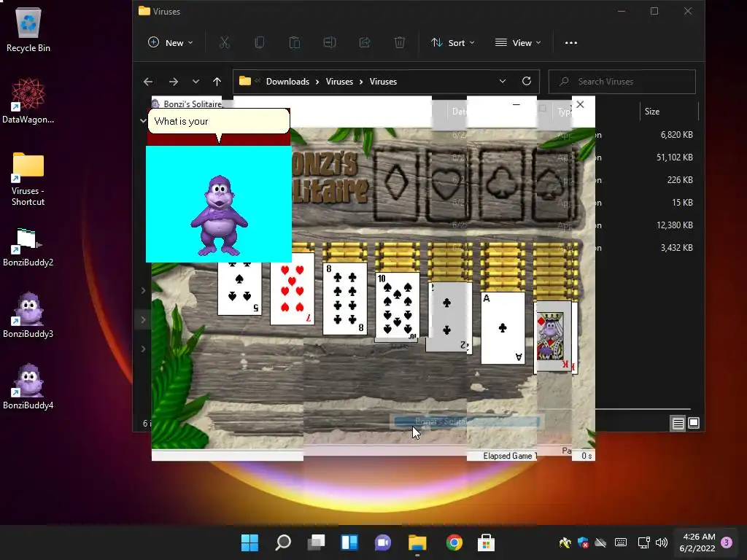Open the See more ellipsis menu in Explorer
747x560 pixels.
click(570, 43)
